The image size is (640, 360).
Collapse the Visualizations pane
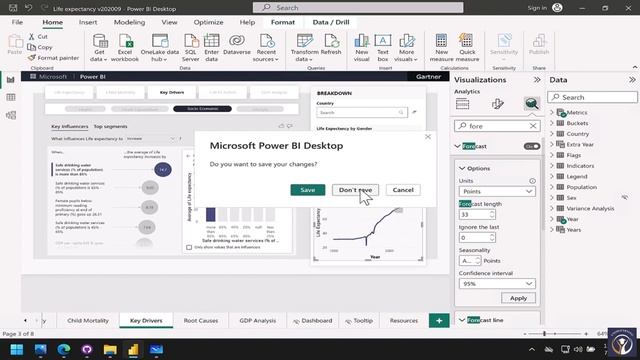click(537, 80)
